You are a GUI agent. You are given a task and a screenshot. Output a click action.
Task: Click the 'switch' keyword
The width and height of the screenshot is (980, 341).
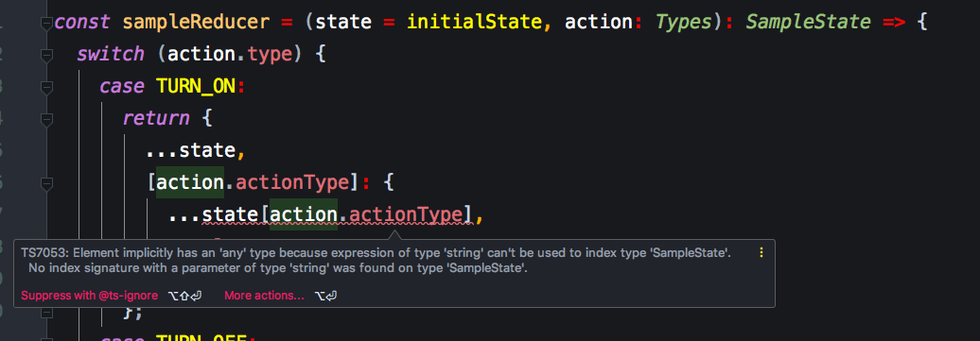pyautogui.click(x=111, y=55)
